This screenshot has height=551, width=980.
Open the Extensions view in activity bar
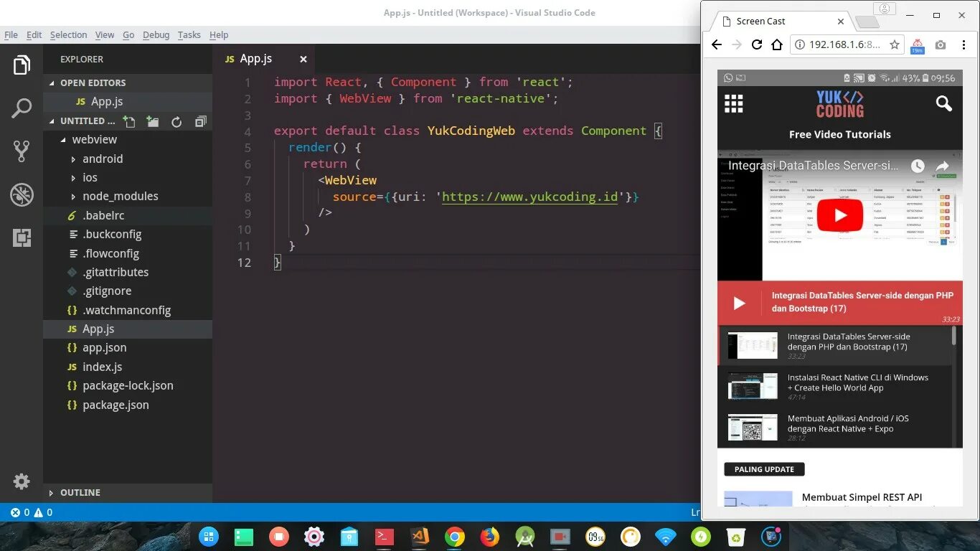pyautogui.click(x=22, y=237)
